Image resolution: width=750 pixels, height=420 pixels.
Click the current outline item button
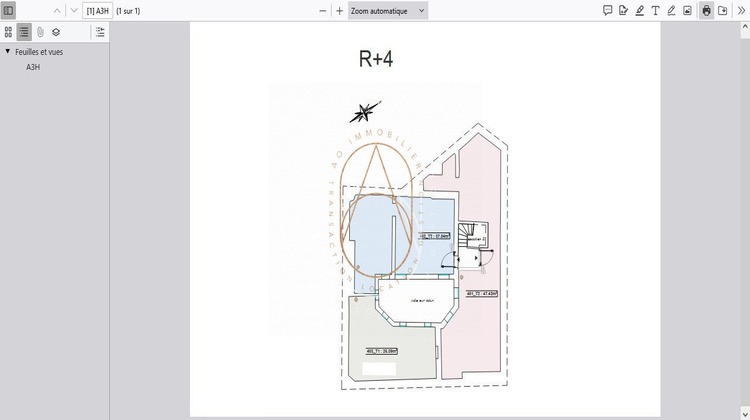[100, 32]
